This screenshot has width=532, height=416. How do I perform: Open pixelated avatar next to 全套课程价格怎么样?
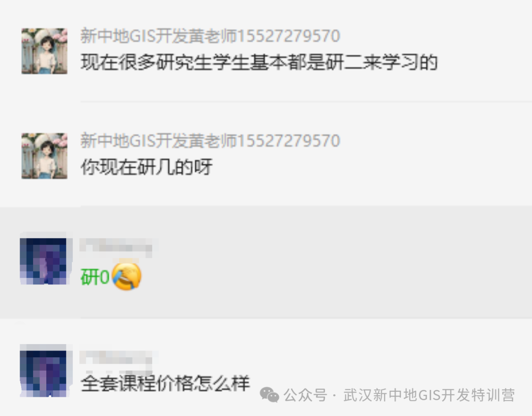[45, 373]
